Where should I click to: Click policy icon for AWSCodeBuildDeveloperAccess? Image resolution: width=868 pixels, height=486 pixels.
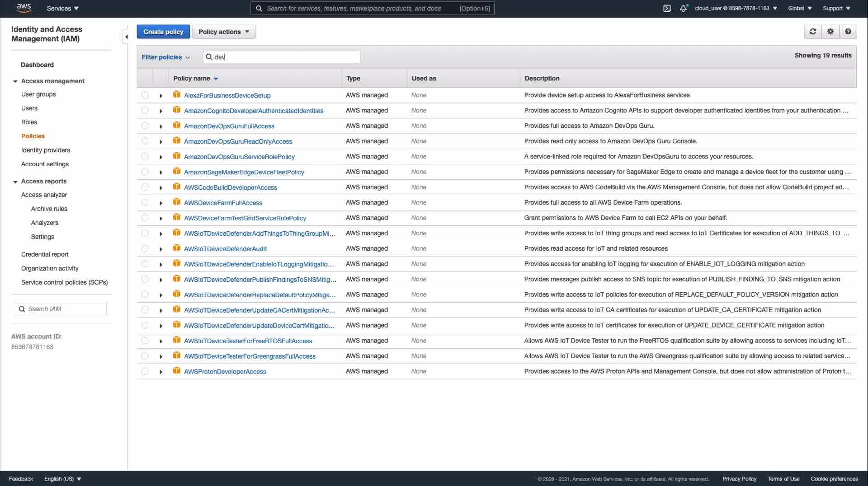pos(177,187)
